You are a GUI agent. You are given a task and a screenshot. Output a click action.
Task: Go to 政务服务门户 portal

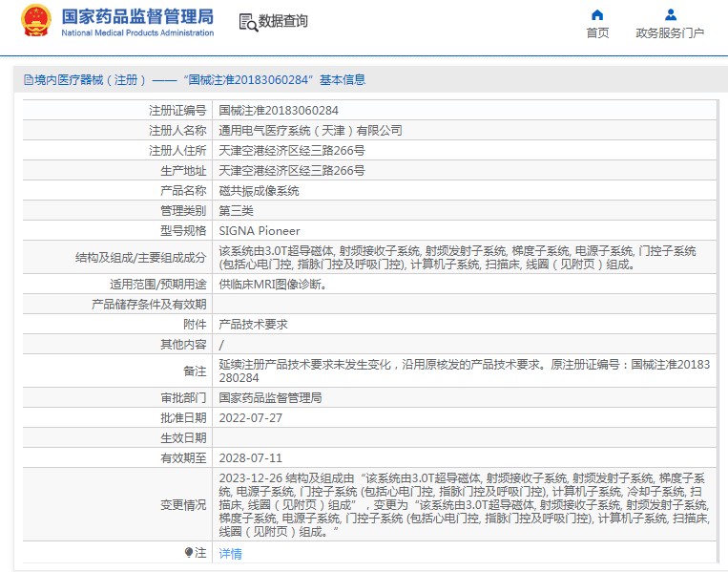[670, 33]
